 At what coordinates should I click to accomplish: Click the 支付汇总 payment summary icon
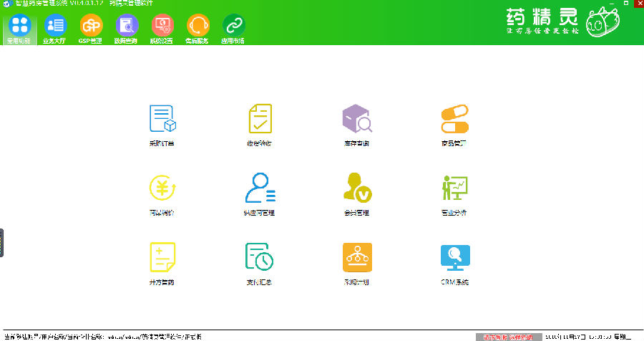click(259, 256)
